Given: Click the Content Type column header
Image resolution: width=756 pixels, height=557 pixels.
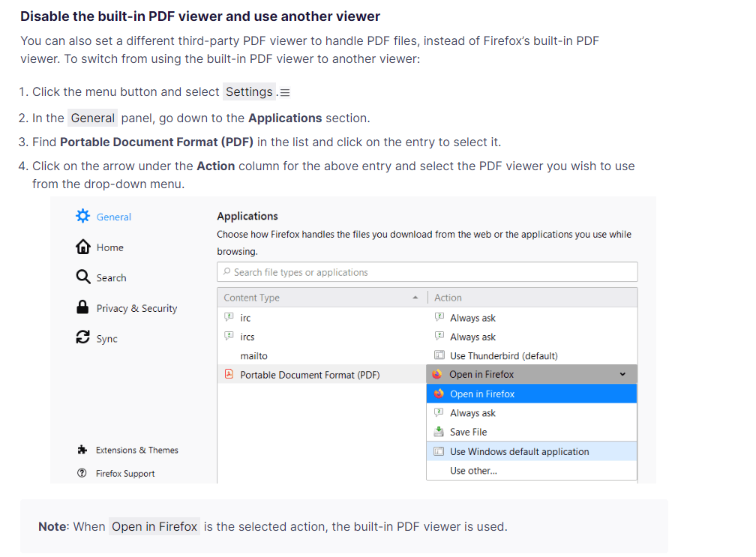Looking at the screenshot, I should coord(322,298).
